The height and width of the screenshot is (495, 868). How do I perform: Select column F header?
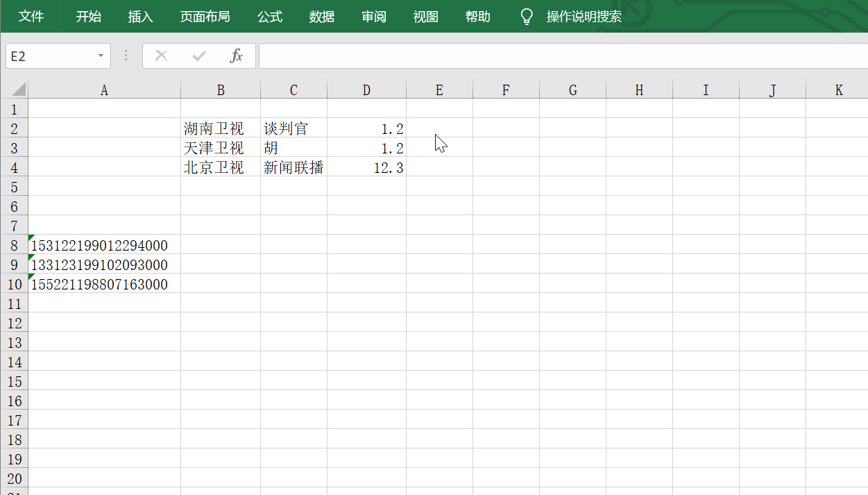coord(506,90)
